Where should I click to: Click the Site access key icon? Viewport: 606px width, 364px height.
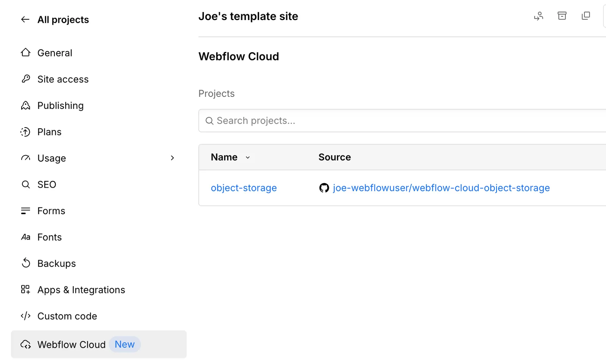[25, 79]
